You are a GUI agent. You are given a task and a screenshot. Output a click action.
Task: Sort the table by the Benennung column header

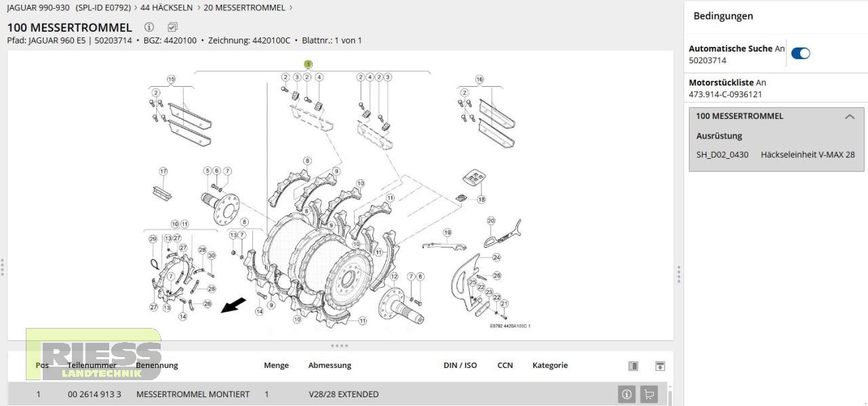pos(157,365)
